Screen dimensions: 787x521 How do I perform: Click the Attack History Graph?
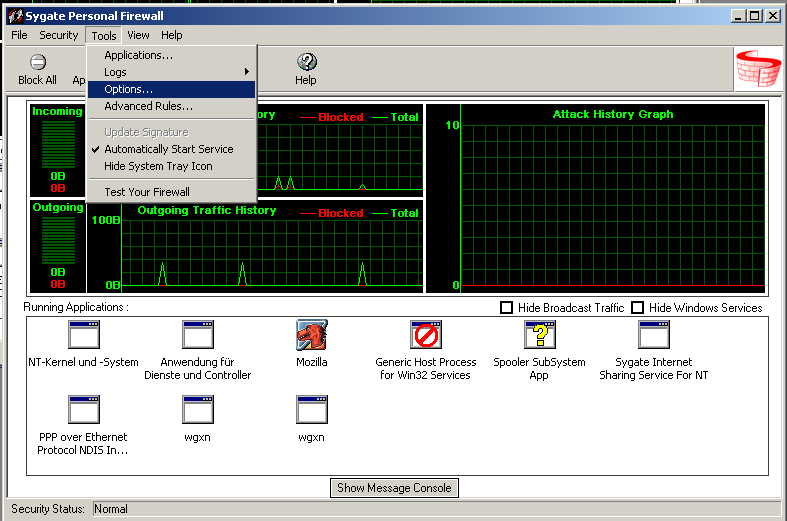[596, 198]
